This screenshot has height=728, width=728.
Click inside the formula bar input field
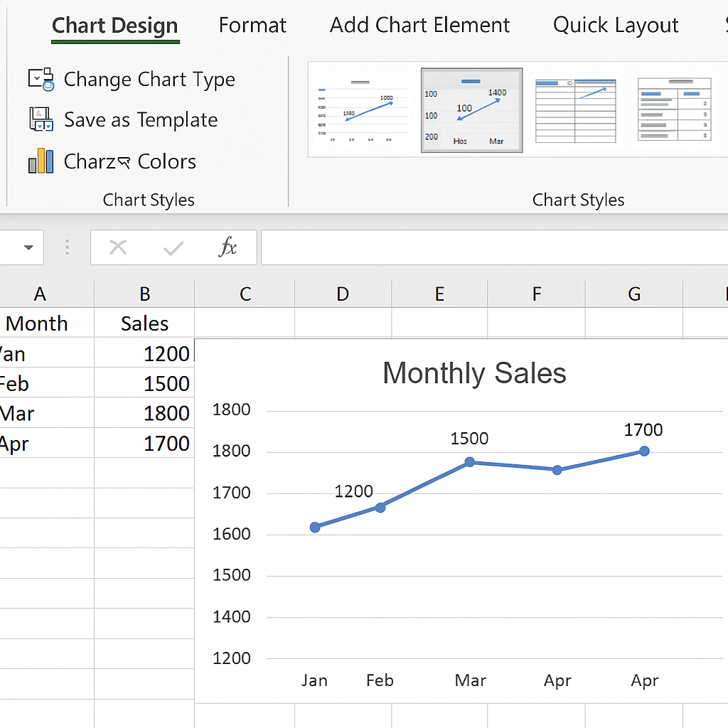491,247
